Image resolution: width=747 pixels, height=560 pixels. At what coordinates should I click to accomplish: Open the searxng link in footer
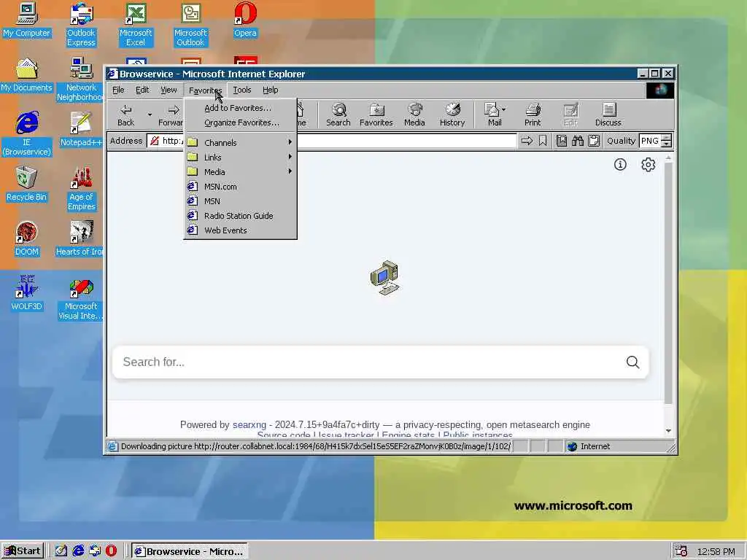click(x=249, y=425)
